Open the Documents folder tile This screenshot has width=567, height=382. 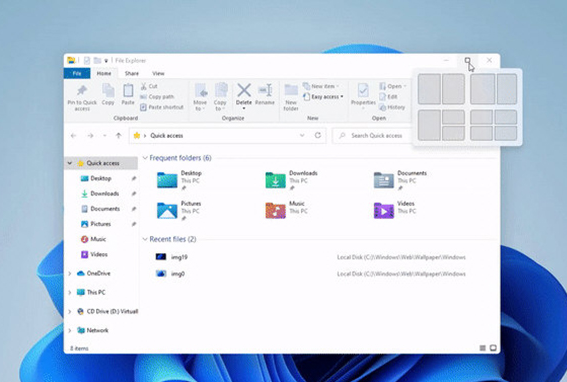[x=400, y=180]
